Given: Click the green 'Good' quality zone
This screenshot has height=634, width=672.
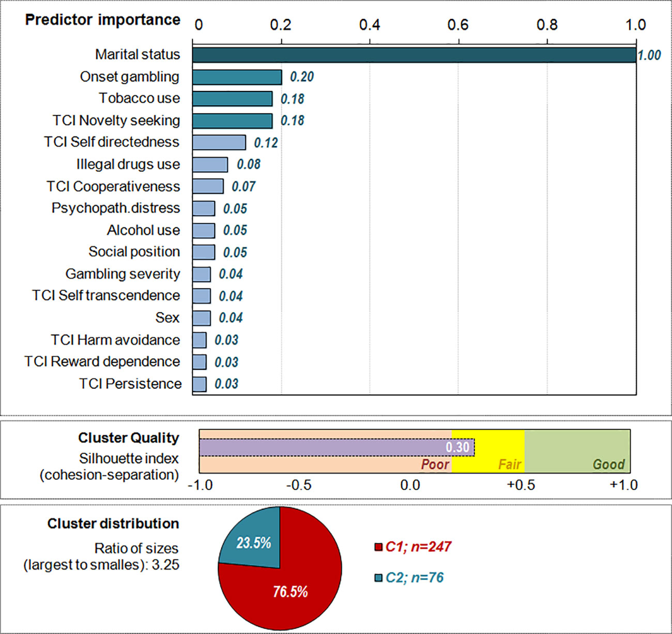Looking at the screenshot, I should coord(577,451).
